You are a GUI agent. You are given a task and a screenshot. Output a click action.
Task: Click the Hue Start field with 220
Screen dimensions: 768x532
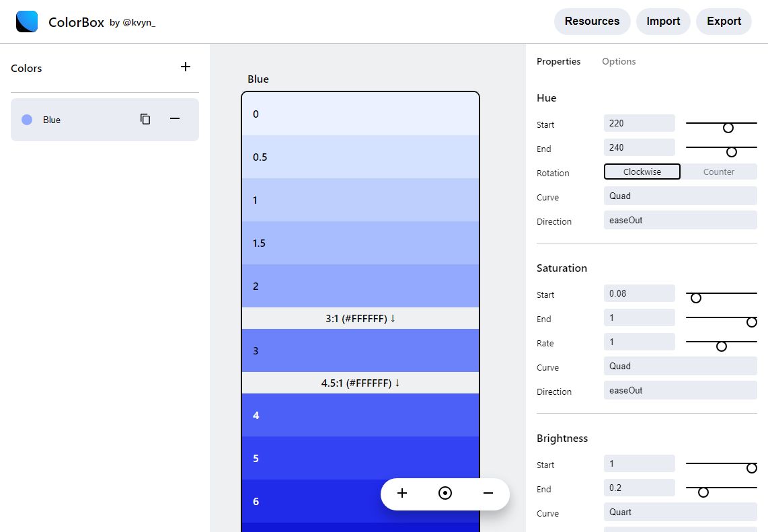[639, 123]
